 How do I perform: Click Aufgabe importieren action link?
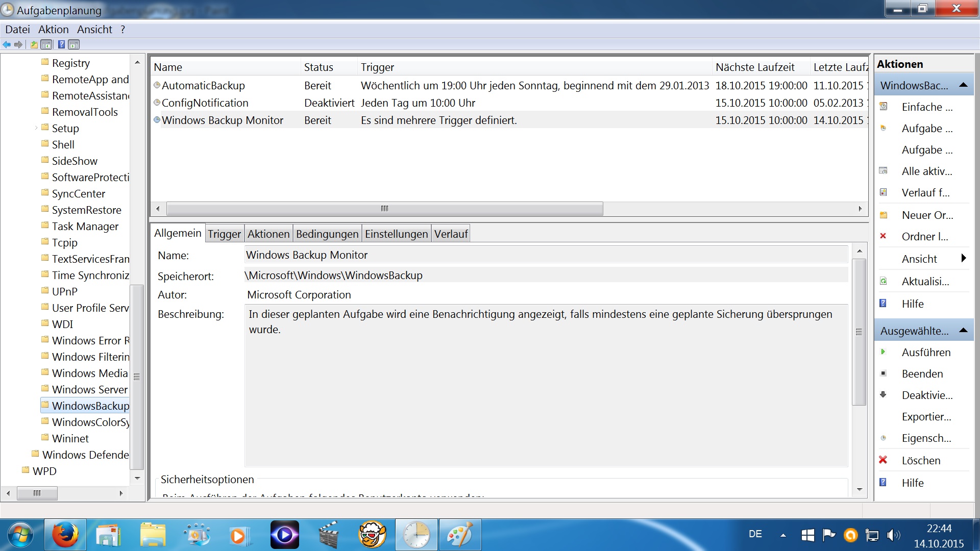point(927,150)
